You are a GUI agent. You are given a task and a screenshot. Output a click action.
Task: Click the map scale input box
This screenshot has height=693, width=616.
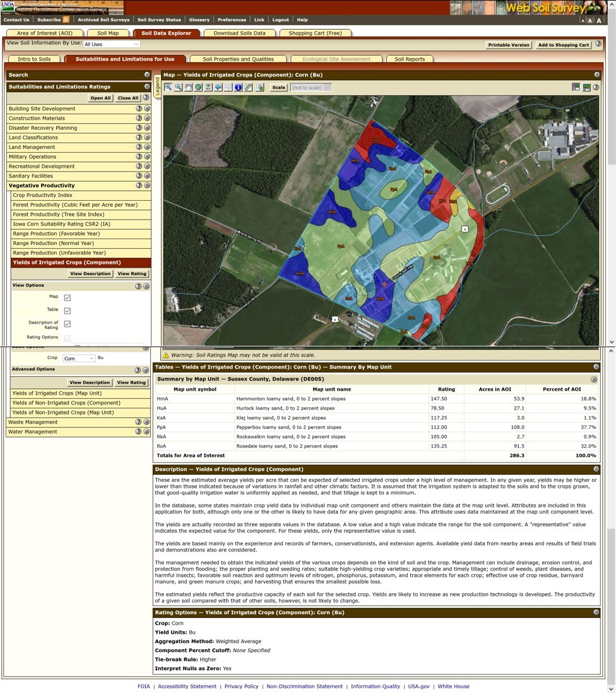point(312,87)
